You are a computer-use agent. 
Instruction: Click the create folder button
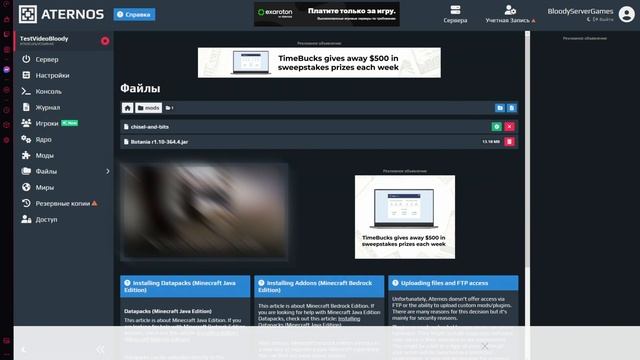[x=500, y=108]
